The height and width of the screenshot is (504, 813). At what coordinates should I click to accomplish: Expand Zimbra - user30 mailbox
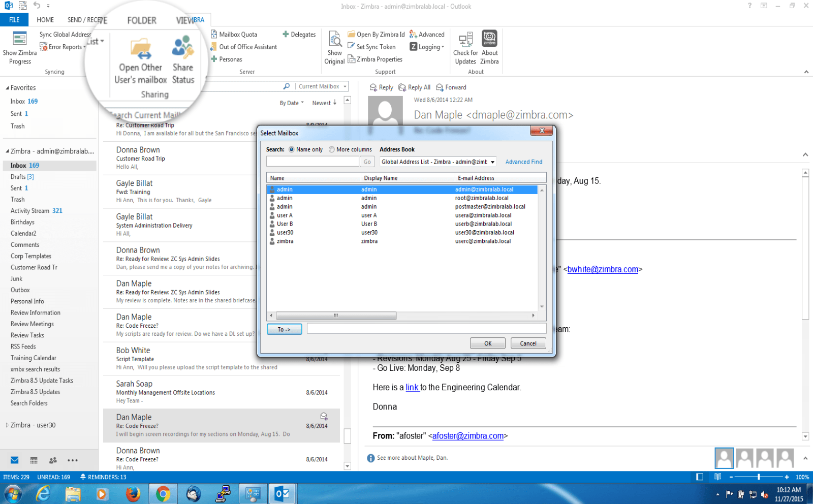click(x=7, y=425)
